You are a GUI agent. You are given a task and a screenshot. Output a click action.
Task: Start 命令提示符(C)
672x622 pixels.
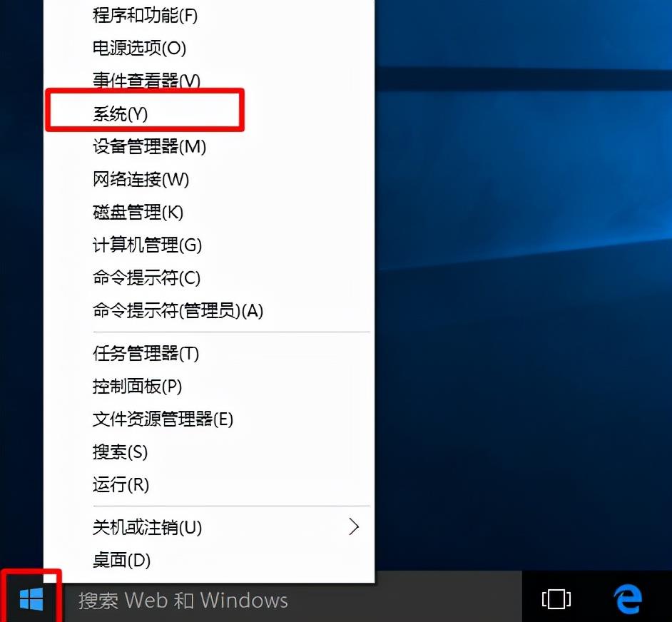pyautogui.click(x=146, y=277)
